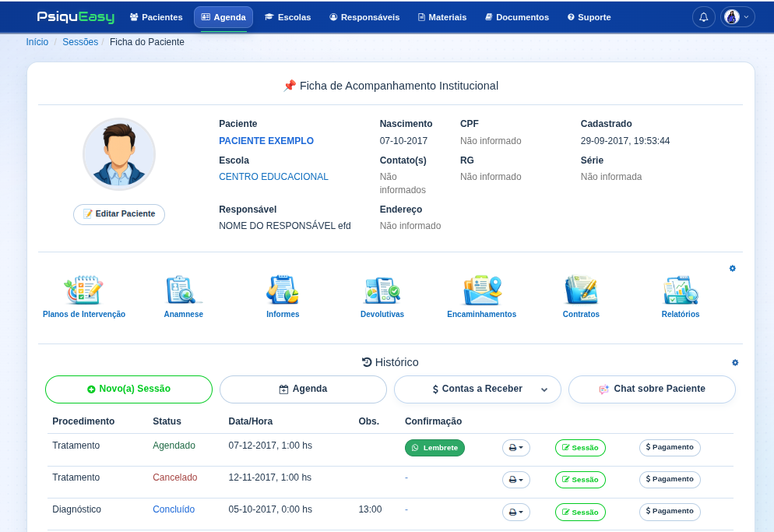
Task: Open the Documentos menu
Action: tap(517, 17)
